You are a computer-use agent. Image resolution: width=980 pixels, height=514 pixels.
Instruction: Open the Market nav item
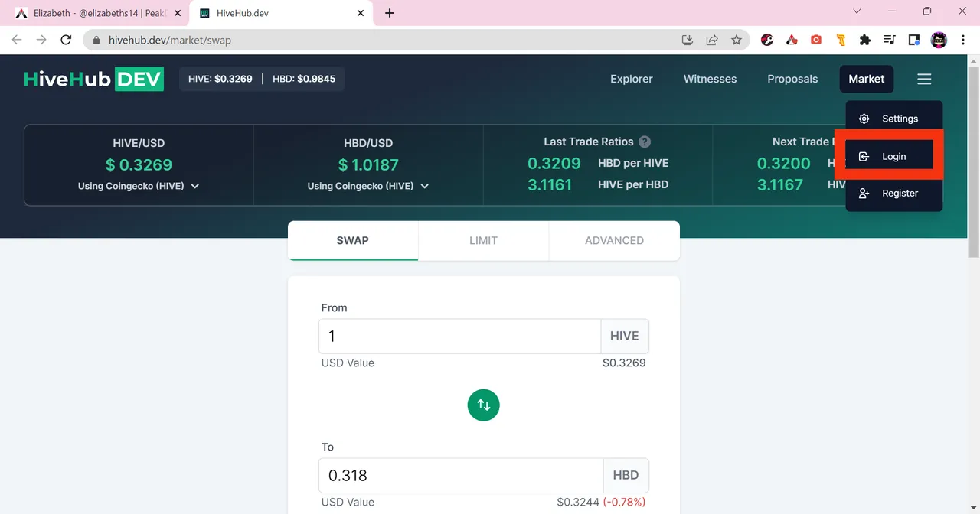[867, 79]
